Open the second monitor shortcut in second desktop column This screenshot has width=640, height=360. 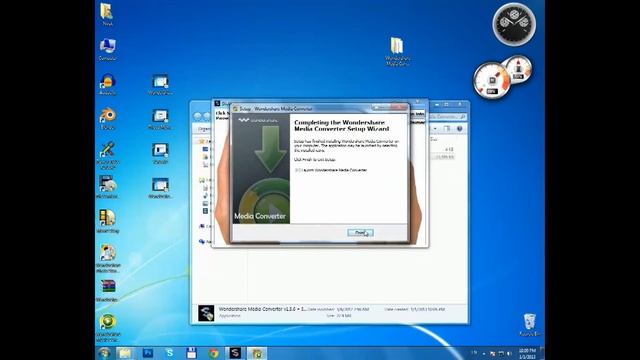[x=160, y=119]
